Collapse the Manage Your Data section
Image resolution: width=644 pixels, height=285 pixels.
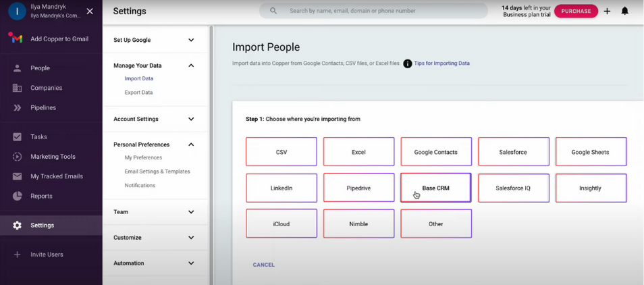click(191, 66)
